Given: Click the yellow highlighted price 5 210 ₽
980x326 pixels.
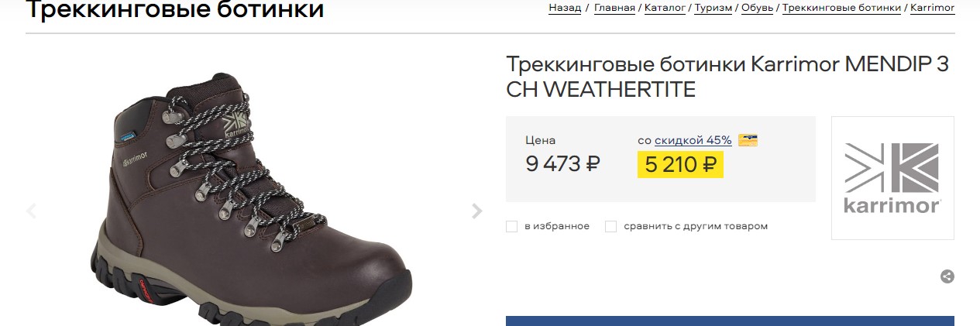Looking at the screenshot, I should (680, 164).
